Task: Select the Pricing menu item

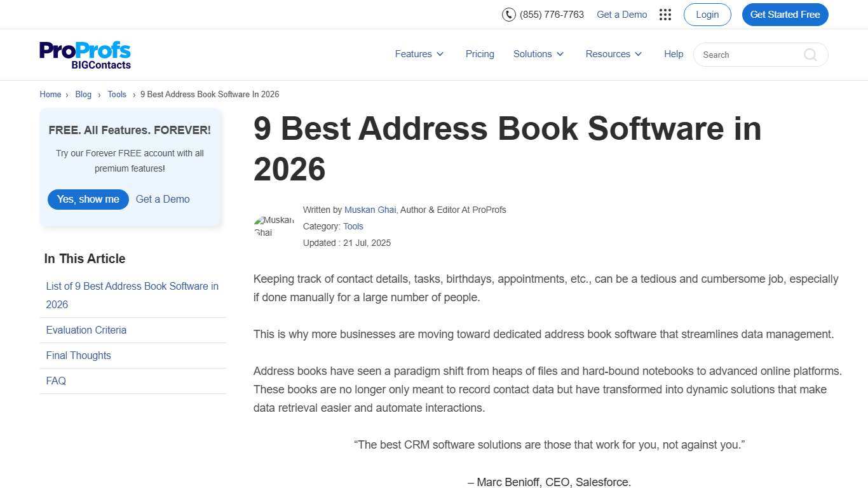Action: tap(480, 54)
